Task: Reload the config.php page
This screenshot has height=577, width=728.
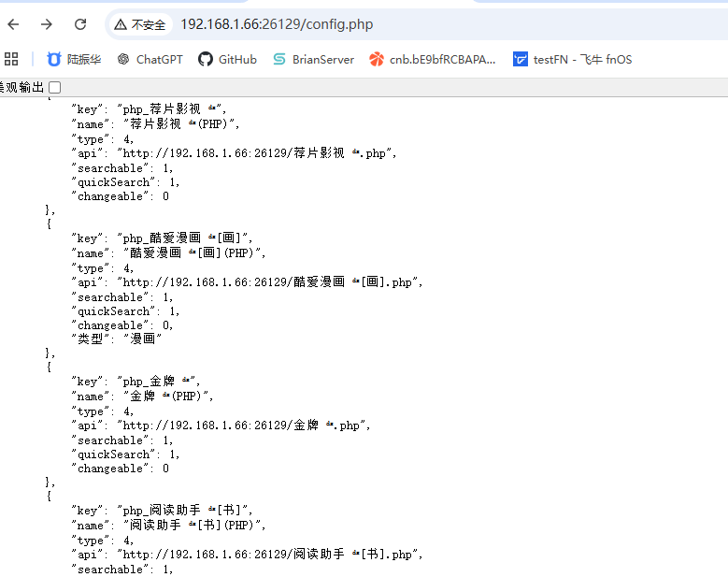Action: pos(80,24)
